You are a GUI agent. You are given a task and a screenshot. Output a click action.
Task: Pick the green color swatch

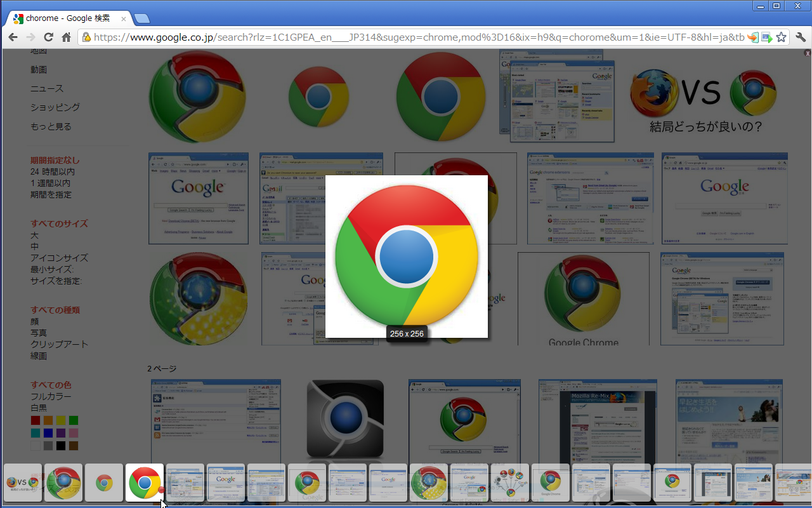click(74, 420)
